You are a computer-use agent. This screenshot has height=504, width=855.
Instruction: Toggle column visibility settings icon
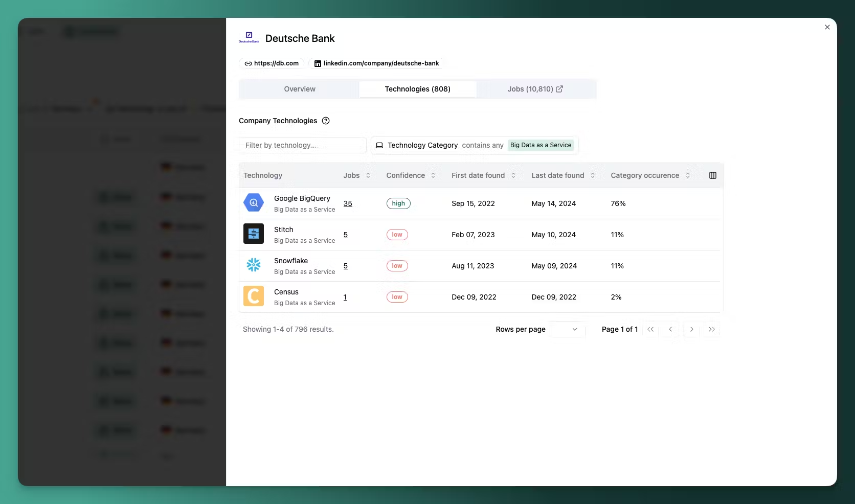[713, 175]
